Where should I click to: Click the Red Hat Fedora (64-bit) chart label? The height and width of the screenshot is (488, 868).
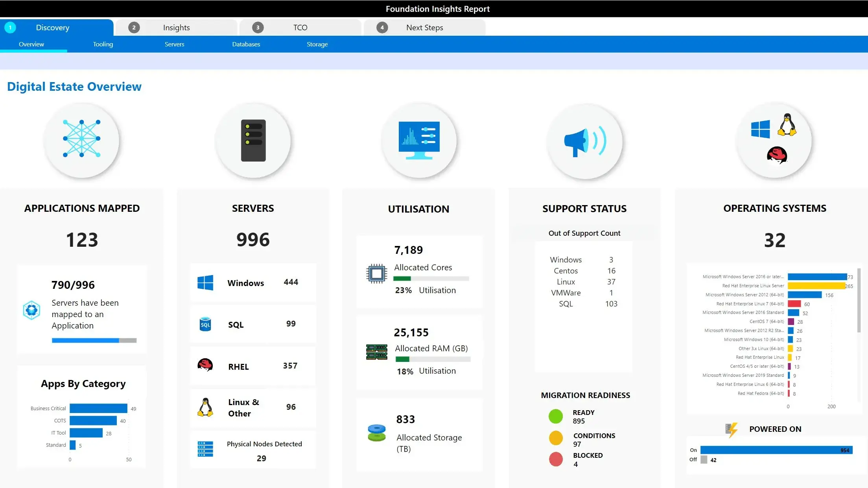click(x=761, y=393)
